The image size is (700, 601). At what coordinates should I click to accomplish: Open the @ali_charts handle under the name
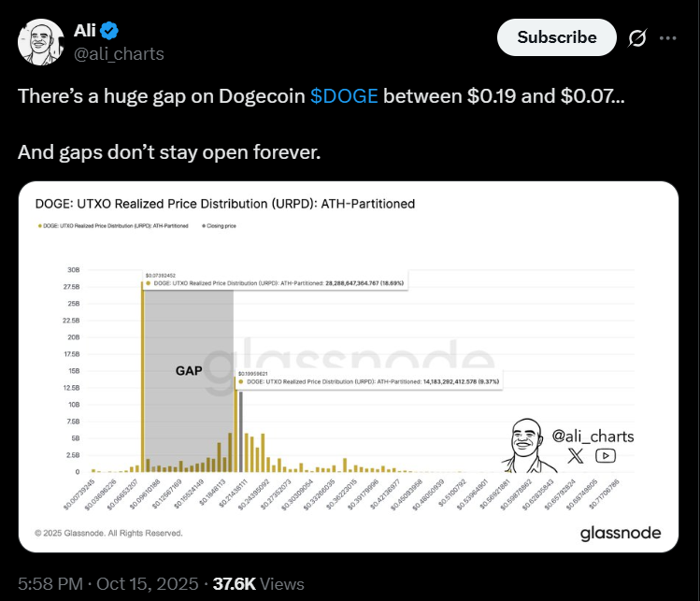pos(119,53)
